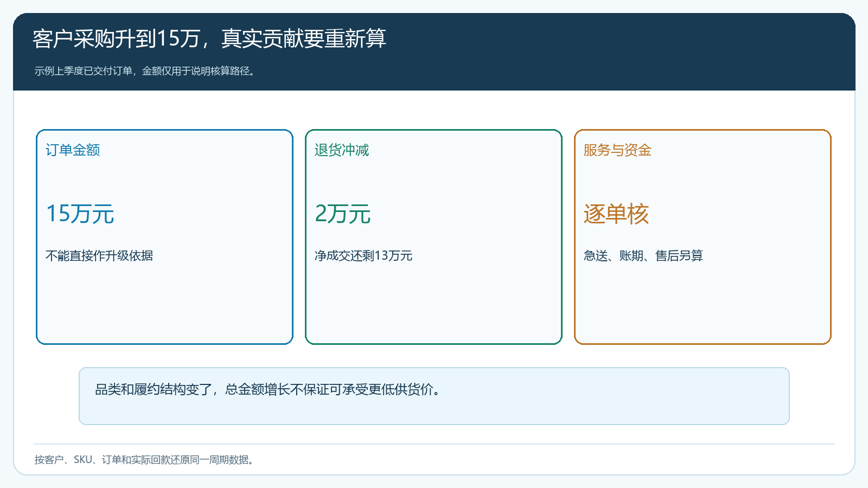Viewport: 868px width, 488px height.
Task: Click the 订单金额 card heading
Action: (x=73, y=150)
